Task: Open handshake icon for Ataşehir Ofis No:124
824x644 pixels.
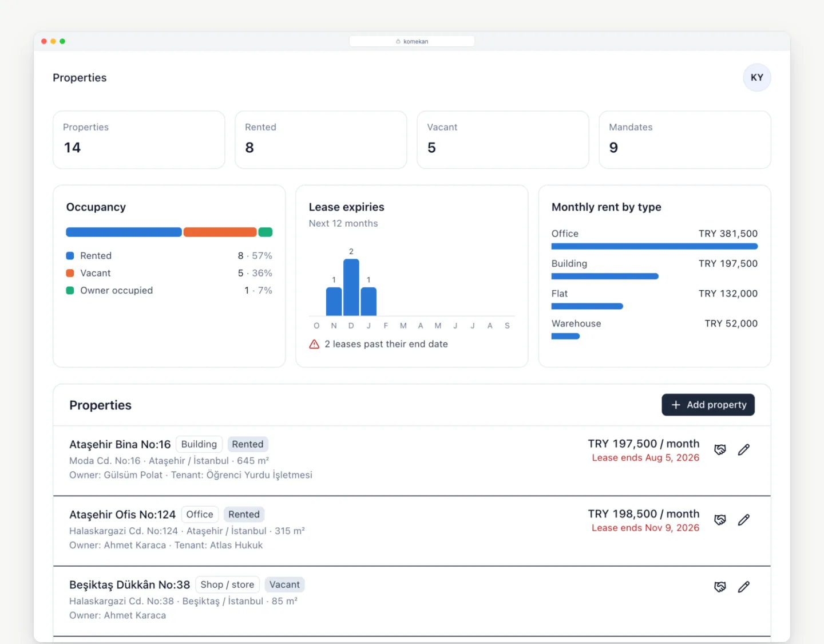Action: click(720, 520)
